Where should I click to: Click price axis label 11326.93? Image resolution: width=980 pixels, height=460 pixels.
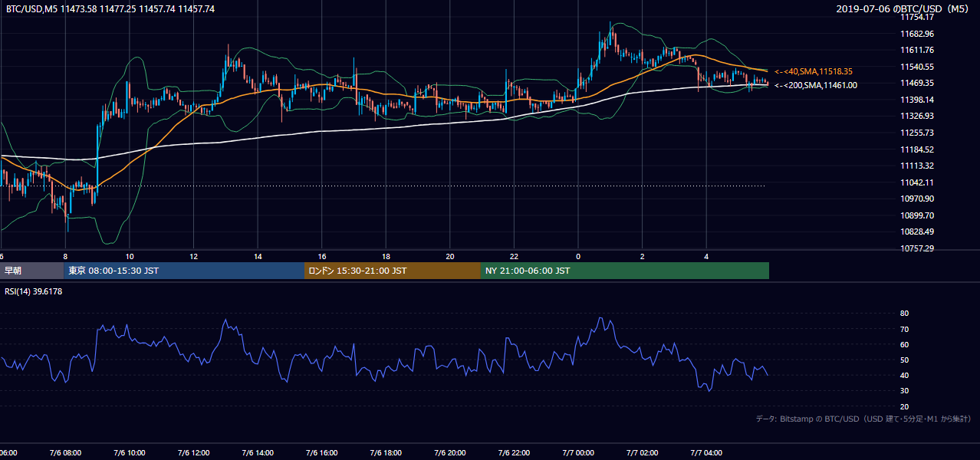[918, 116]
